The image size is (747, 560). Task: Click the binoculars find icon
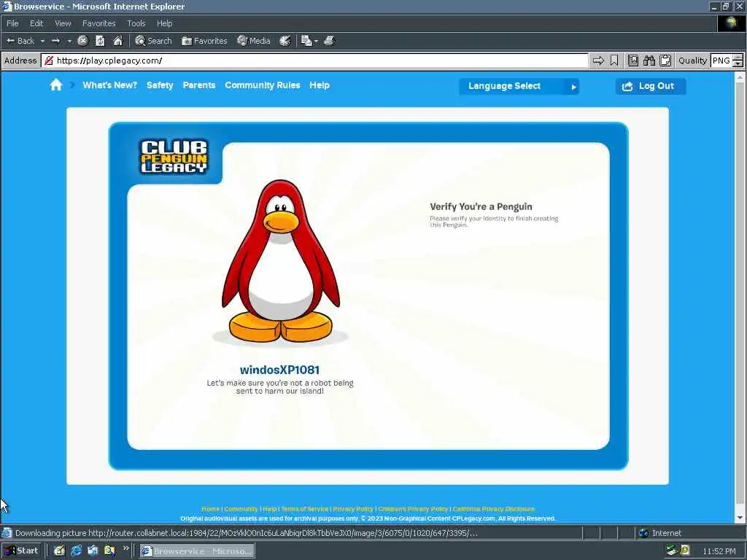tap(649, 61)
